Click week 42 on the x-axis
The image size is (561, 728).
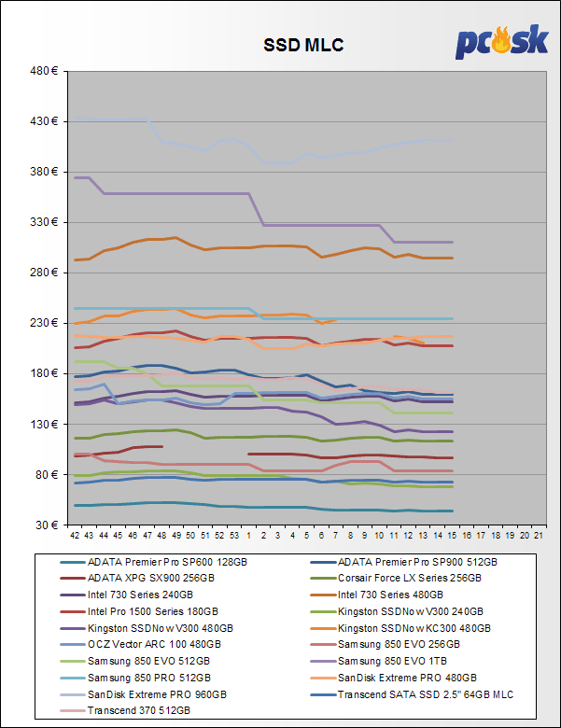click(75, 536)
